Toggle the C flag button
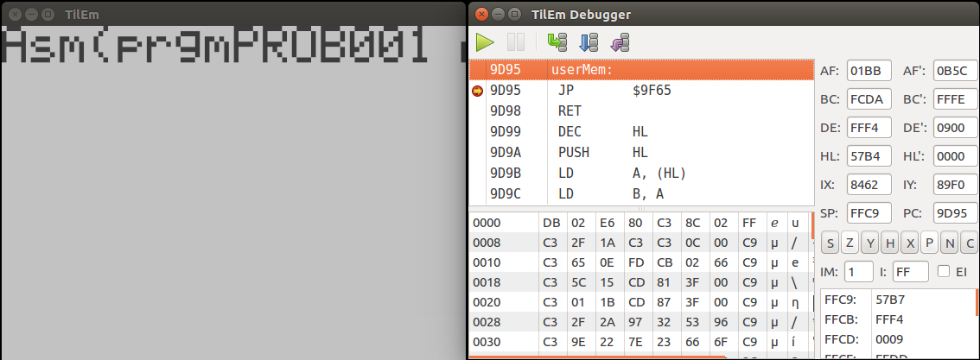 (x=970, y=243)
